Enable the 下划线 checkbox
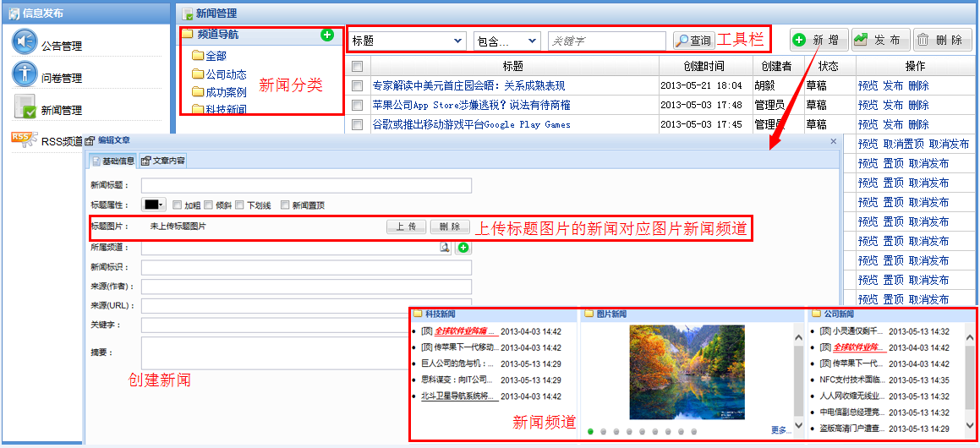Viewport: 980px width, 448px height. tap(240, 205)
